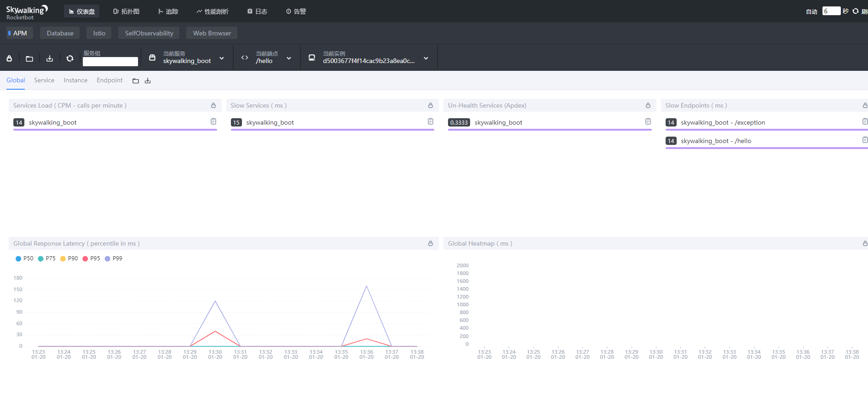868x408 pixels.
Task: Click lock icon on Services Load panel
Action: point(213,105)
